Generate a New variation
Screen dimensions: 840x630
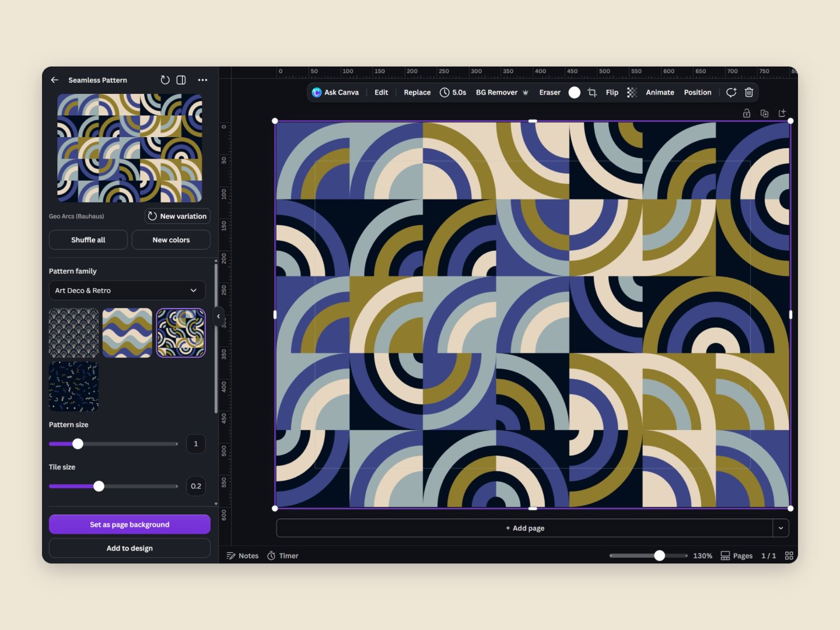point(177,216)
